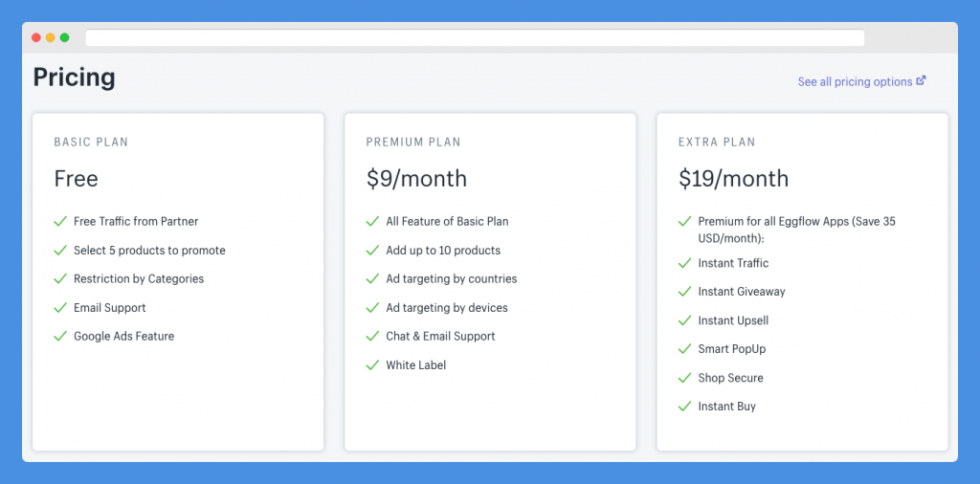Click the checkmark beside Google Ads Feature
Screen dimensions: 980x484
click(x=60, y=336)
